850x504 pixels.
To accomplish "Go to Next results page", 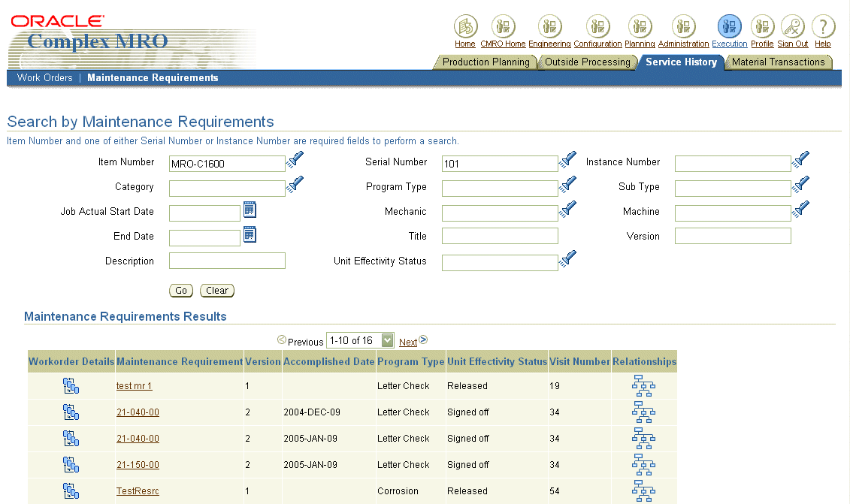I will (x=408, y=342).
